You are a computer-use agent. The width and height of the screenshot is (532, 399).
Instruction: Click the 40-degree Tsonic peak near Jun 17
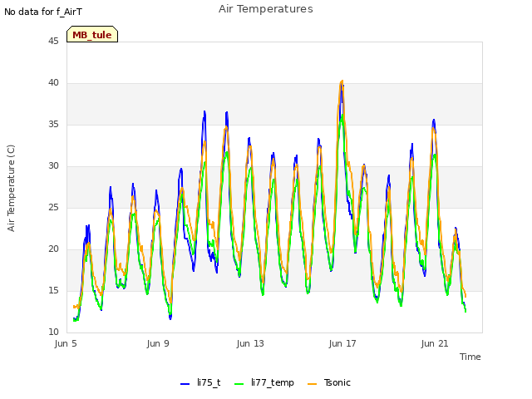[342, 81]
